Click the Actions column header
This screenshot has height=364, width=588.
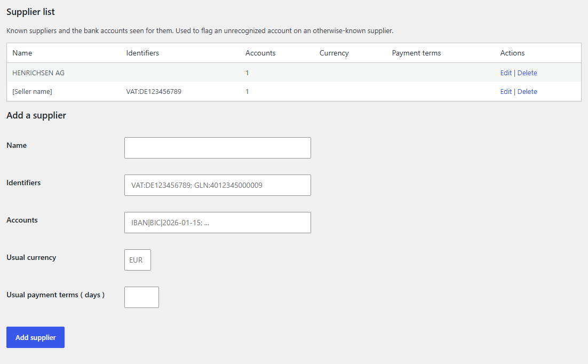[512, 53]
